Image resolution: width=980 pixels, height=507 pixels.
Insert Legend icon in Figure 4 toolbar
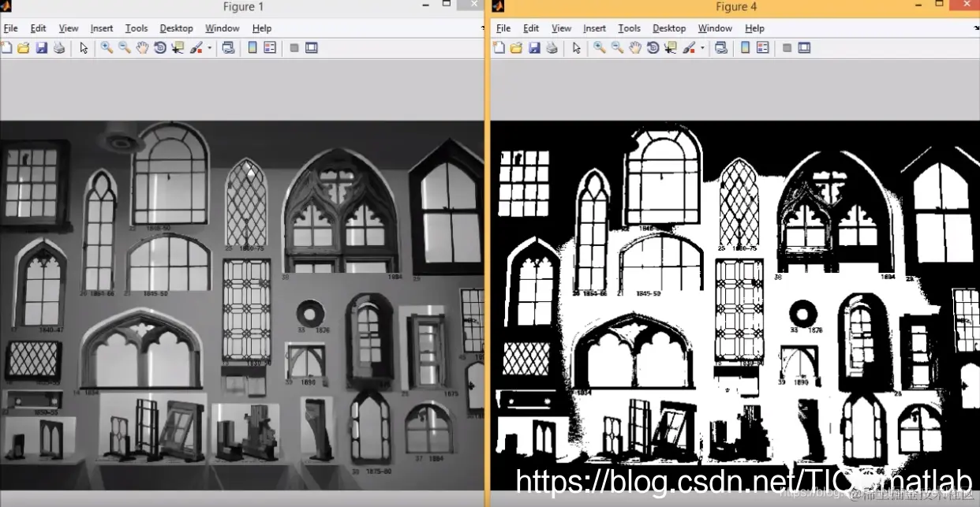[763, 48]
